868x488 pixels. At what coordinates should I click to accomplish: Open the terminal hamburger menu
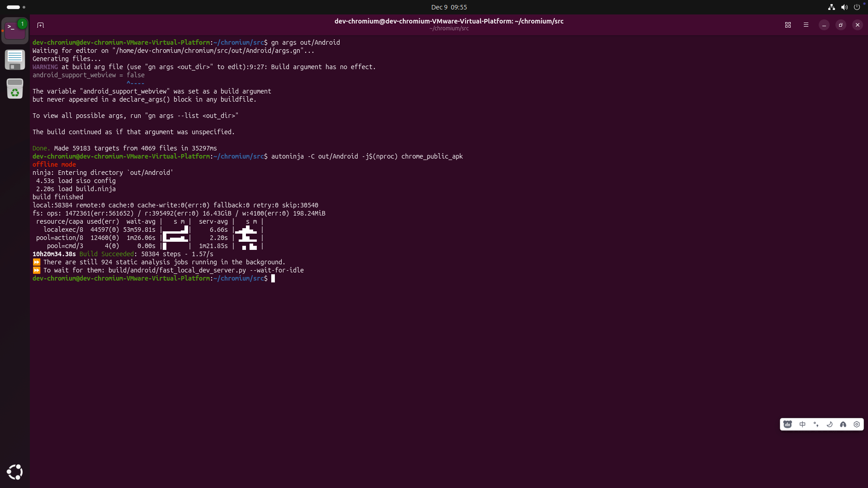[x=806, y=25]
